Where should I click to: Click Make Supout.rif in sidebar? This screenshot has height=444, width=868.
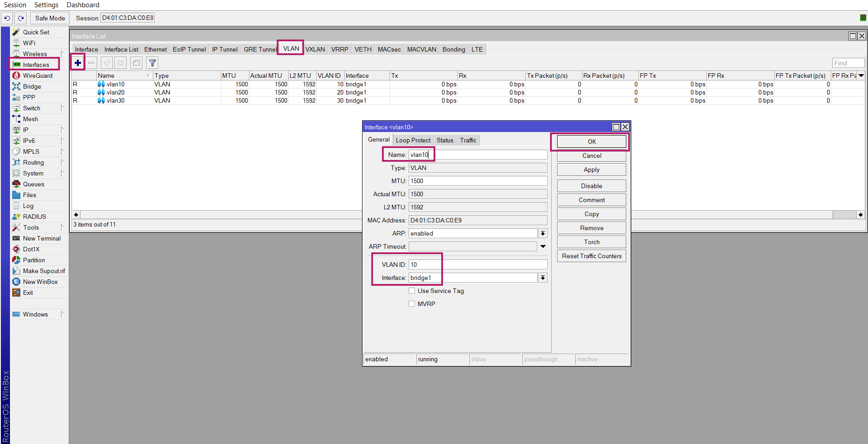[44, 271]
